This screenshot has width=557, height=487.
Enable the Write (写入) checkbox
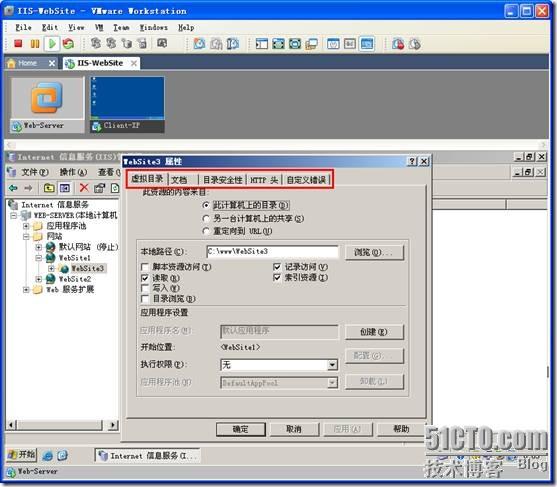145,288
